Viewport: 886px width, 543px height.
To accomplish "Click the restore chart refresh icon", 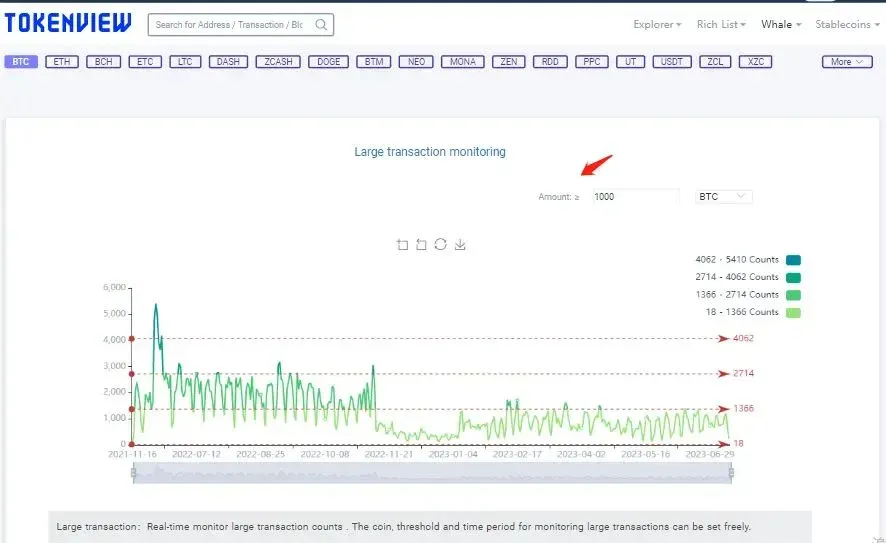I will pyautogui.click(x=441, y=244).
